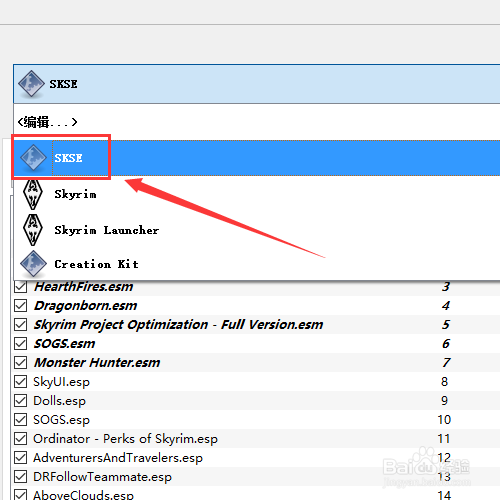Viewport: 500px width, 500px height.
Task: Click priority number 8 cell
Action: click(x=444, y=382)
